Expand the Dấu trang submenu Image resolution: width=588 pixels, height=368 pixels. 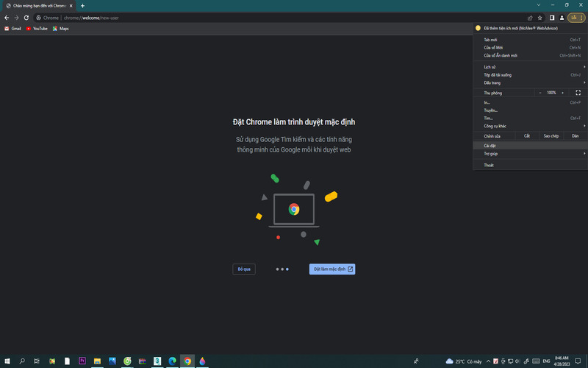pos(530,82)
